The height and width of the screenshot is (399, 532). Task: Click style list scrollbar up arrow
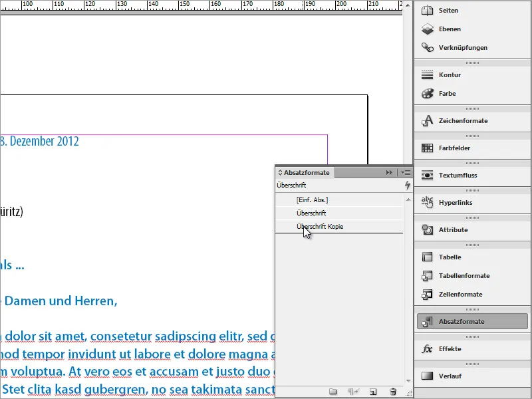[408, 199]
